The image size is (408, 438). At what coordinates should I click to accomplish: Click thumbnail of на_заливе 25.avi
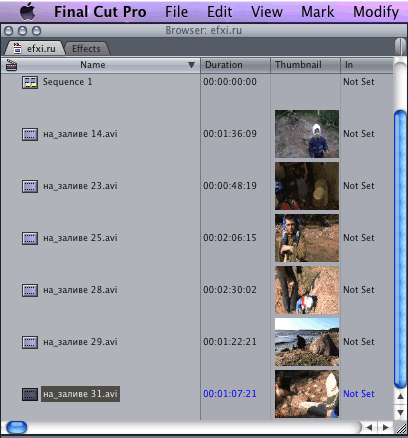click(x=307, y=238)
